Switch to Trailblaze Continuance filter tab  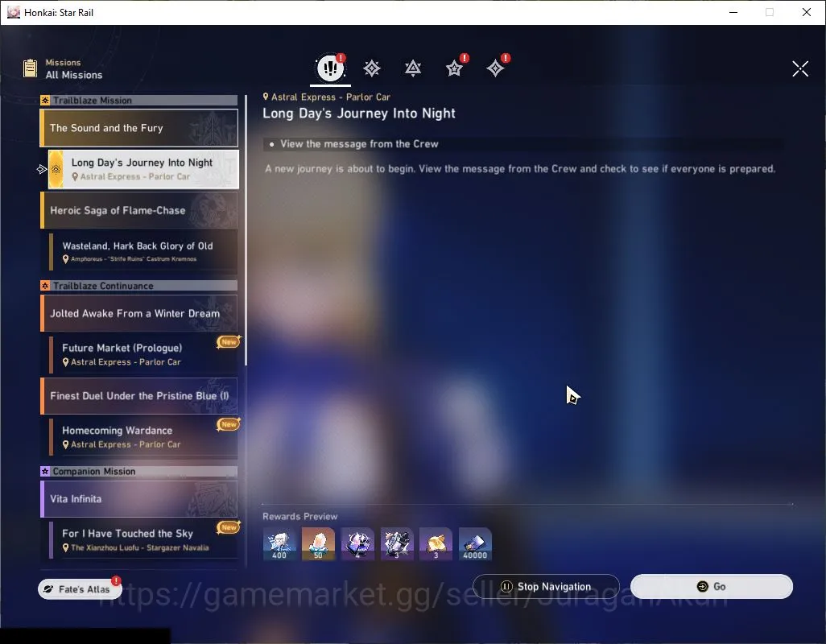(413, 68)
